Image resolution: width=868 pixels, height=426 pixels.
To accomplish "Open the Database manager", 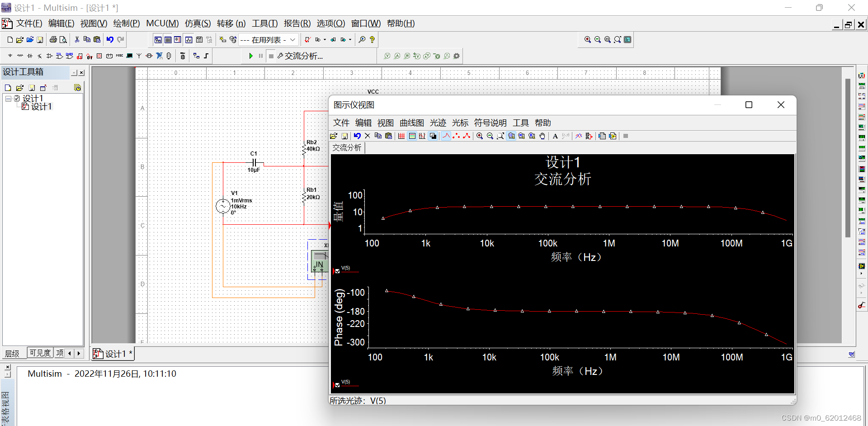I will pyautogui.click(x=233, y=40).
